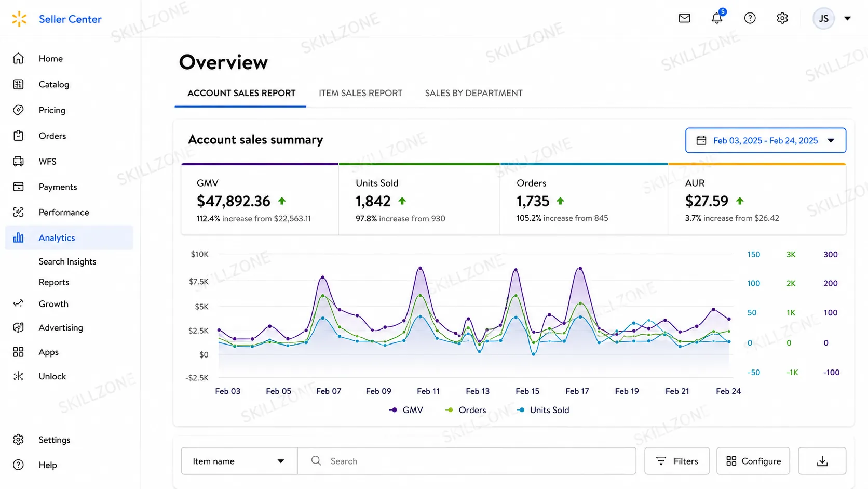Viewport: 868px width, 489px height.
Task: Click the Home house icon
Action: tap(18, 58)
